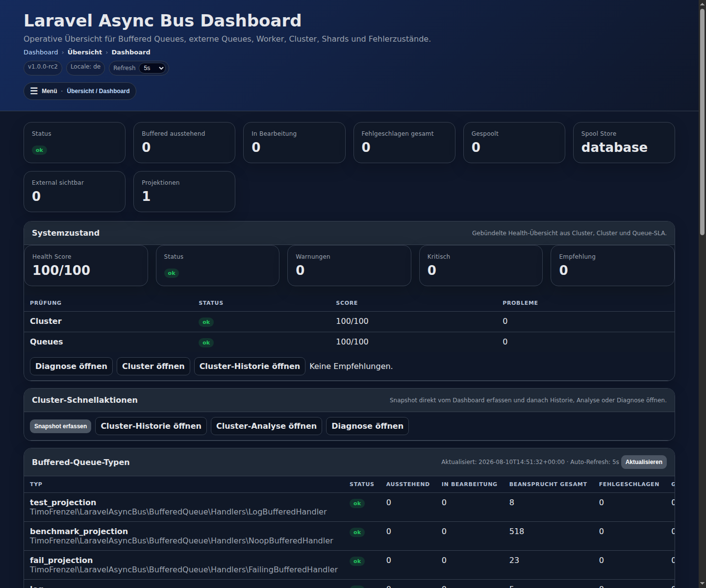
Task: Click the FailingBufferedHandler class path
Action: tap(184, 570)
